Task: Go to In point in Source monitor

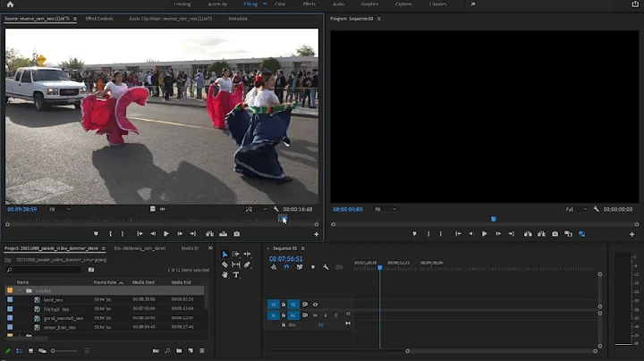Action: click(x=140, y=234)
